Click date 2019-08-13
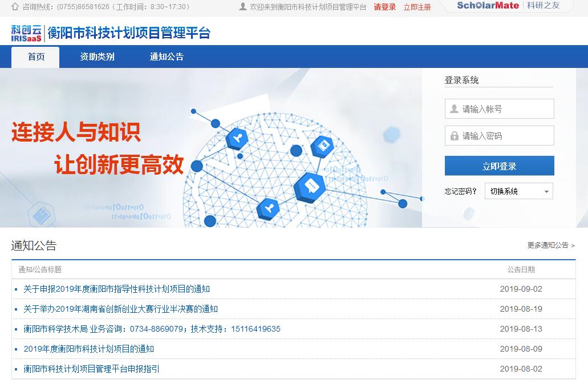 pyautogui.click(x=521, y=329)
